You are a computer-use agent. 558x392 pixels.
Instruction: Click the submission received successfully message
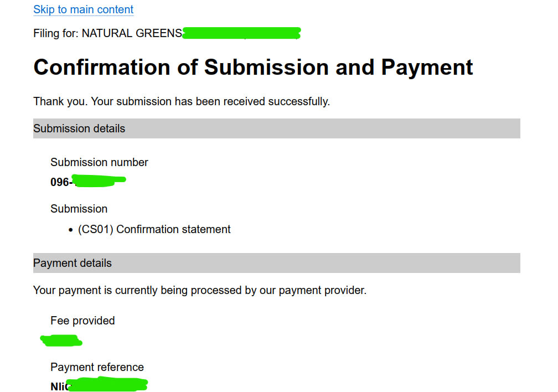point(182,101)
